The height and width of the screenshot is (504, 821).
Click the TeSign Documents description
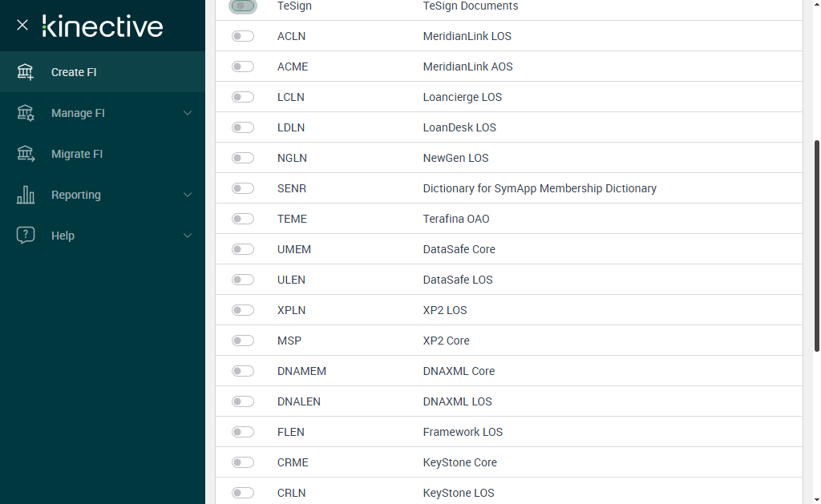click(470, 6)
